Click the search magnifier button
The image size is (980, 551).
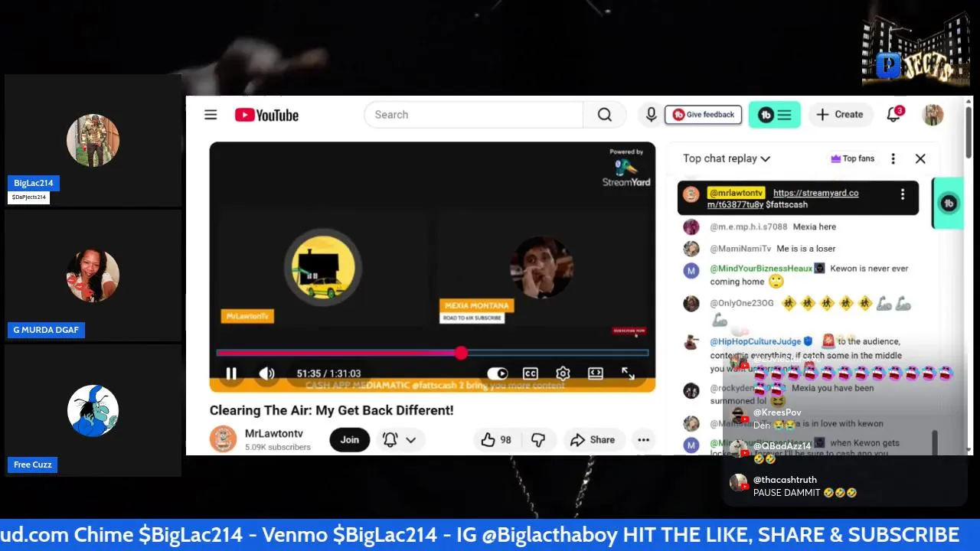pyautogui.click(x=605, y=115)
